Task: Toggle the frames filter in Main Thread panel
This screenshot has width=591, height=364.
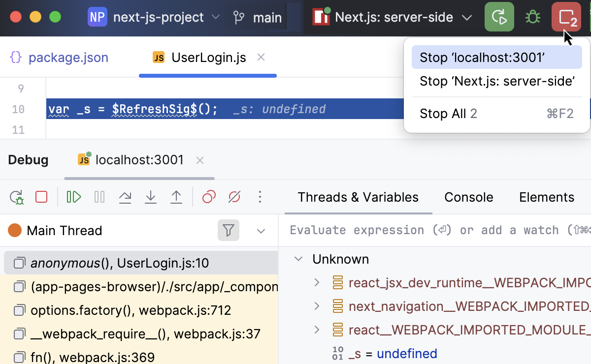Action: pyautogui.click(x=228, y=230)
